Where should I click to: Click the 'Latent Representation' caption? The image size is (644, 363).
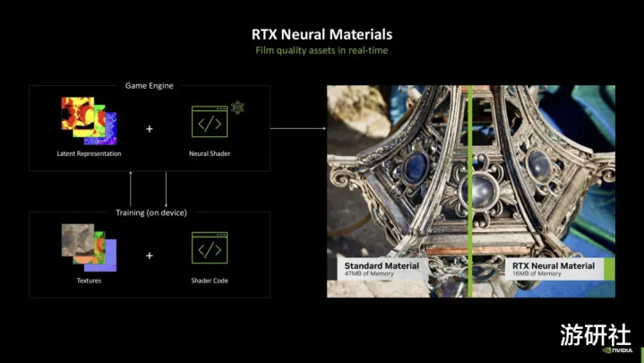(x=90, y=153)
